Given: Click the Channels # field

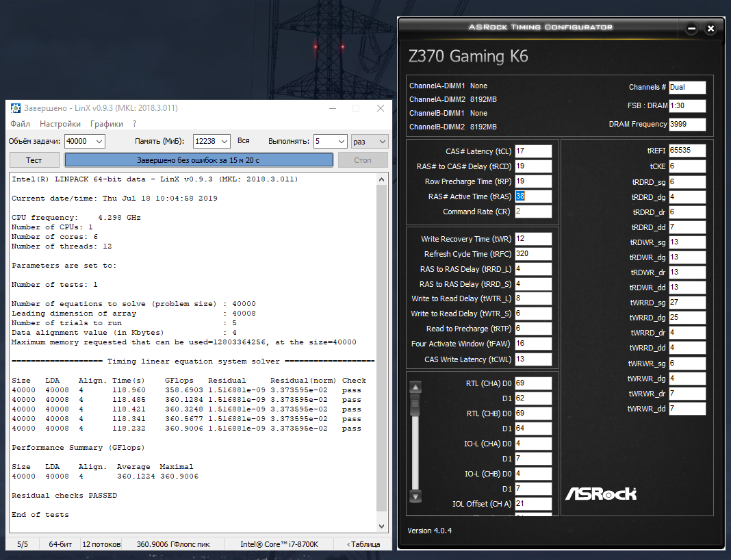Looking at the screenshot, I should pyautogui.click(x=687, y=87).
